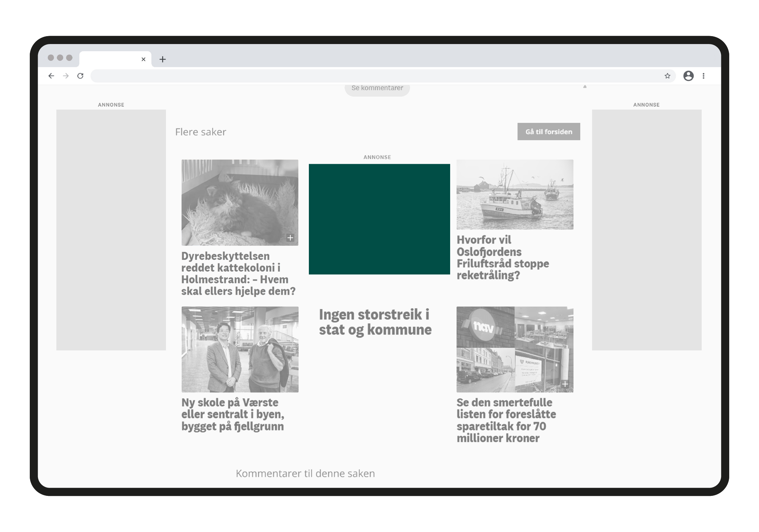Click the fishing boat thumbnail

coord(515,195)
